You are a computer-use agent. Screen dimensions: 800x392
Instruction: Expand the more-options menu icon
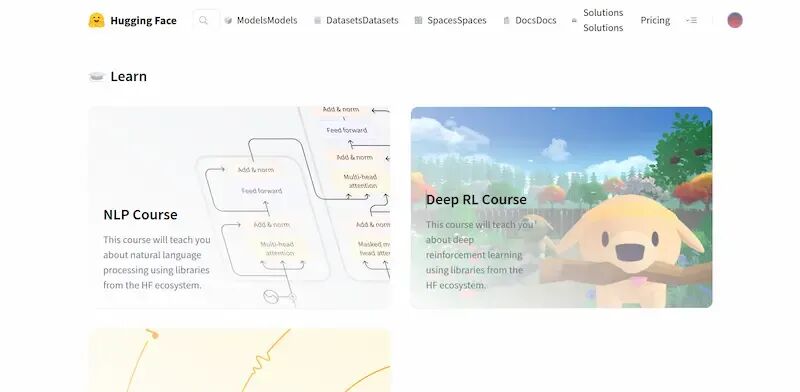691,20
